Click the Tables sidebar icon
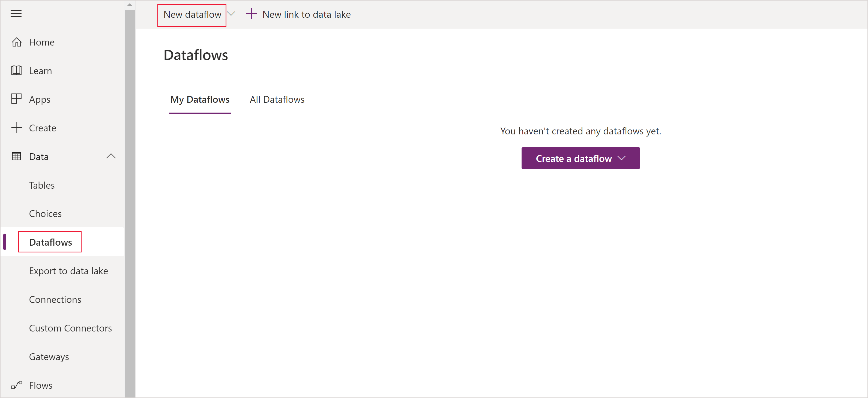868x398 pixels. 42,185
